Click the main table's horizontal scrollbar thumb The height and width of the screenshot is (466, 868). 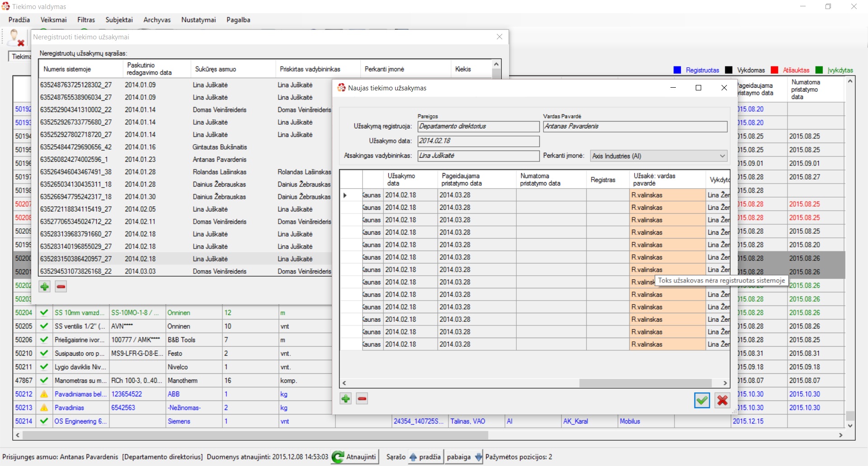(x=255, y=435)
